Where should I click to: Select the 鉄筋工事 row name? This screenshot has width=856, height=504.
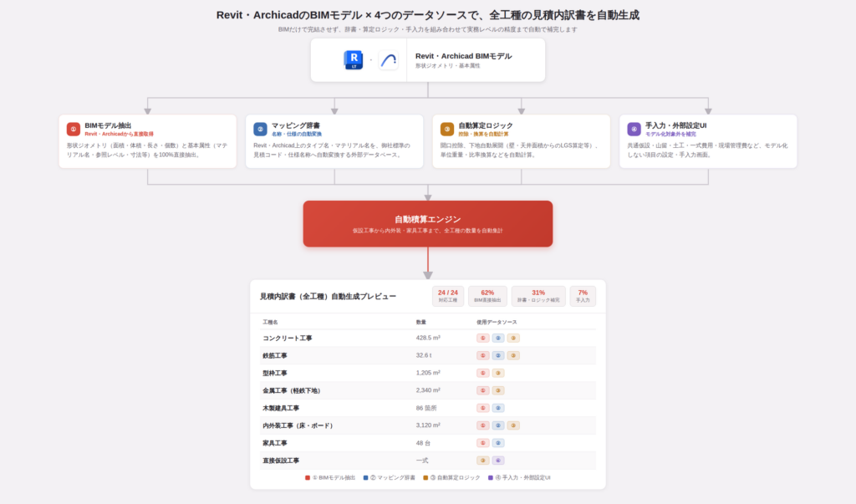click(274, 355)
